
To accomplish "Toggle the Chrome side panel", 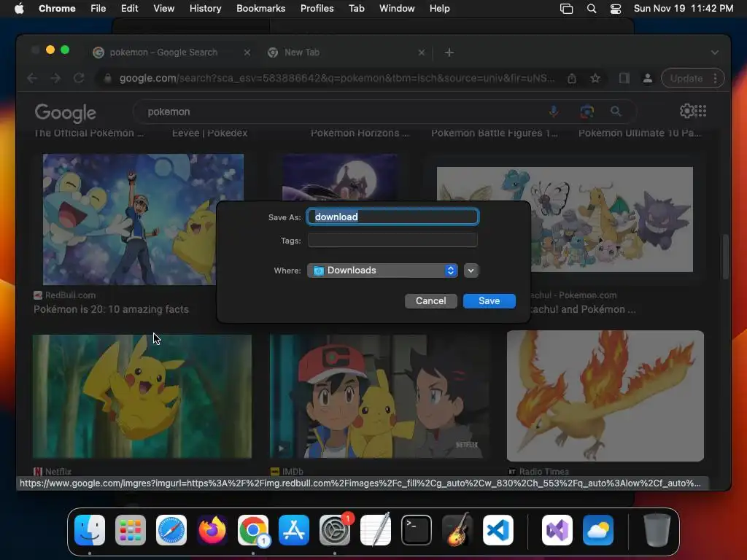I will point(624,79).
